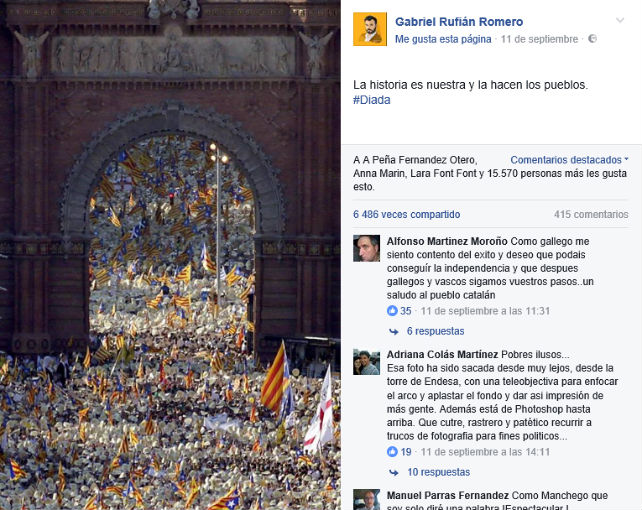
Task: Expand the '10 respuestas' replies thread
Action: (x=439, y=472)
